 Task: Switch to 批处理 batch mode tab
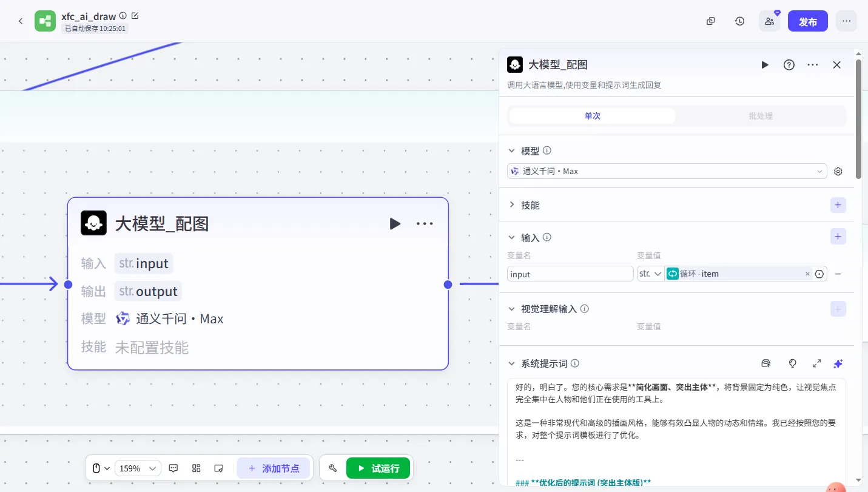(760, 116)
